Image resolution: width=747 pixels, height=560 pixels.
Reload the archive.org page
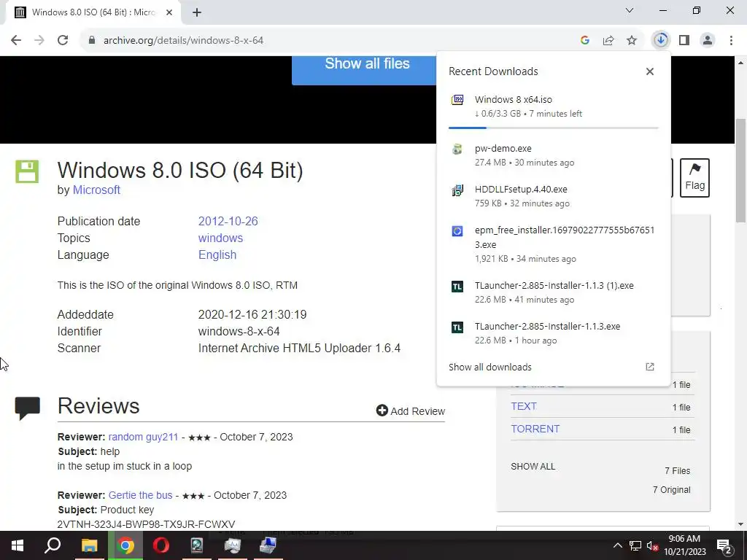63,41
